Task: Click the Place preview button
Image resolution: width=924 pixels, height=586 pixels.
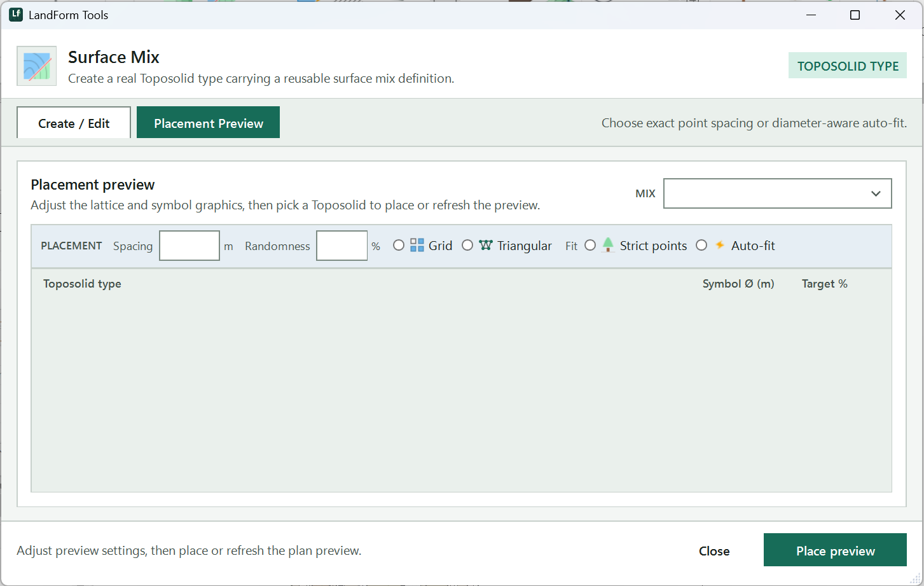Action: tap(835, 550)
